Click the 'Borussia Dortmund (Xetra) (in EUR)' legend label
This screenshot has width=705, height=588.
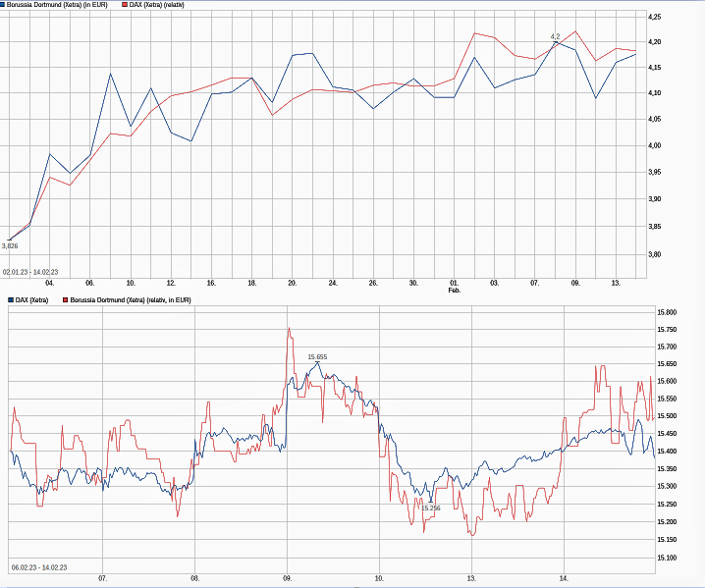57,5
